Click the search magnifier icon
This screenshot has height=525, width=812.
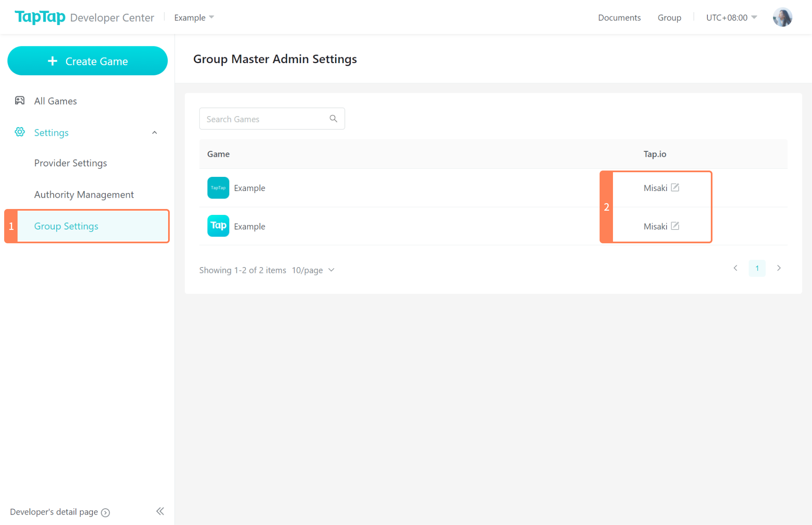tap(333, 119)
